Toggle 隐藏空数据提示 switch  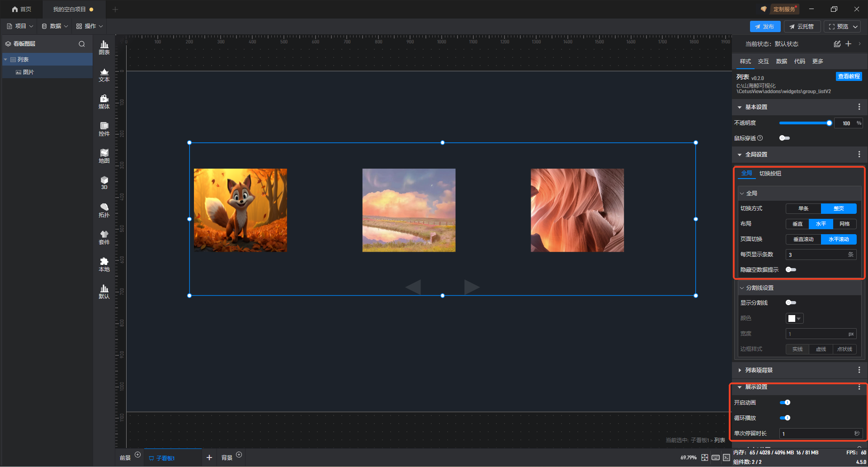pos(791,270)
